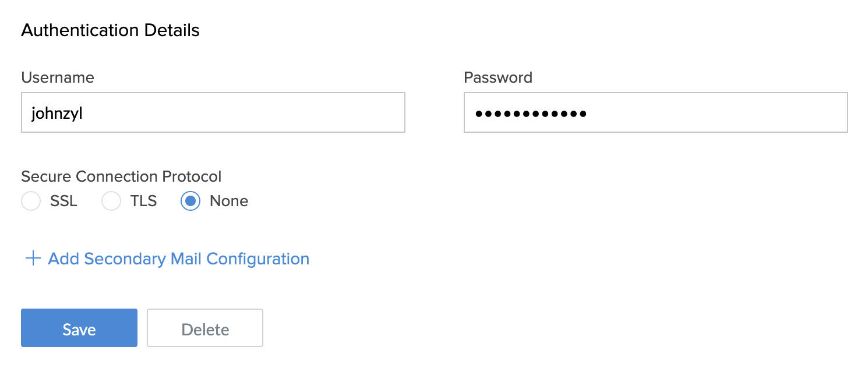Click inside the Password field

point(655,112)
